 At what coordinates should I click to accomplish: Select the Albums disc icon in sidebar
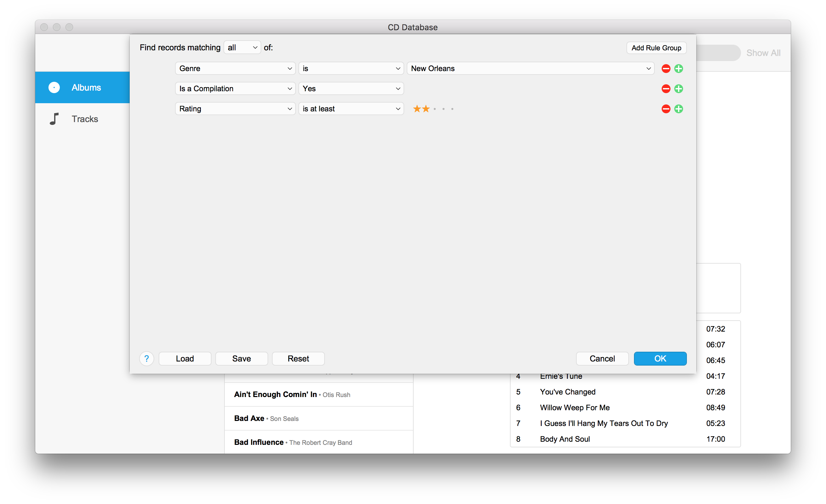tap(54, 87)
